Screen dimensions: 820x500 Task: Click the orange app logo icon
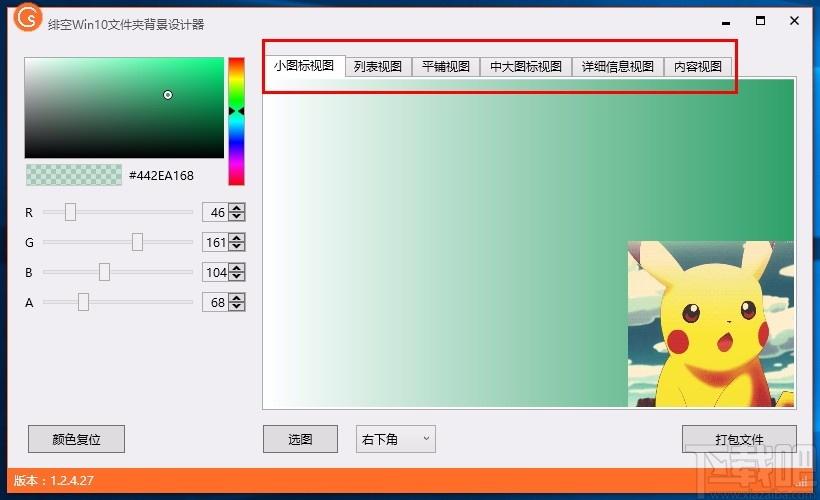click(x=27, y=17)
